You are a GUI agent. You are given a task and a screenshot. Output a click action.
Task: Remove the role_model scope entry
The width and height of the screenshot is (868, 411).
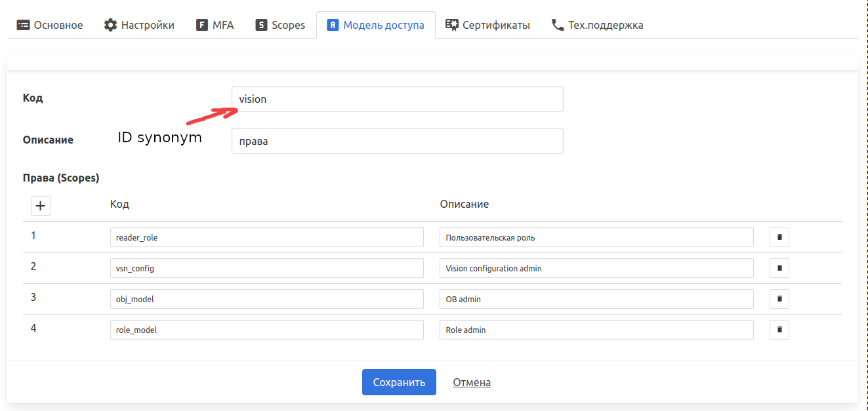click(779, 330)
